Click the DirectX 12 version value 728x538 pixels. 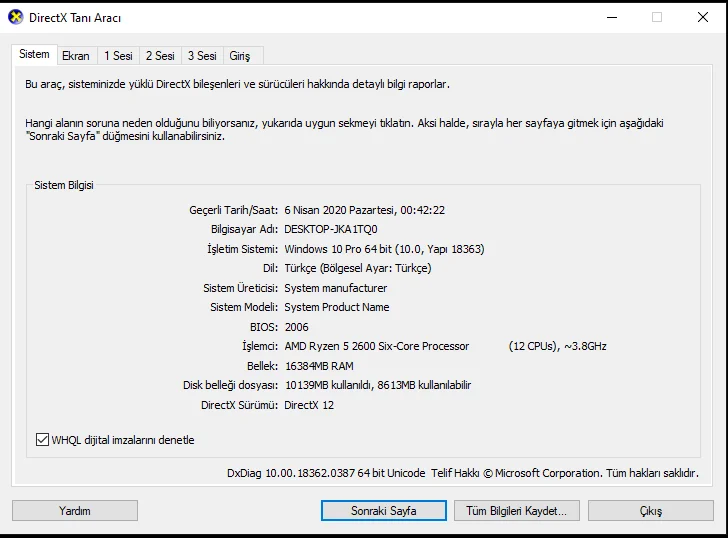(x=309, y=405)
